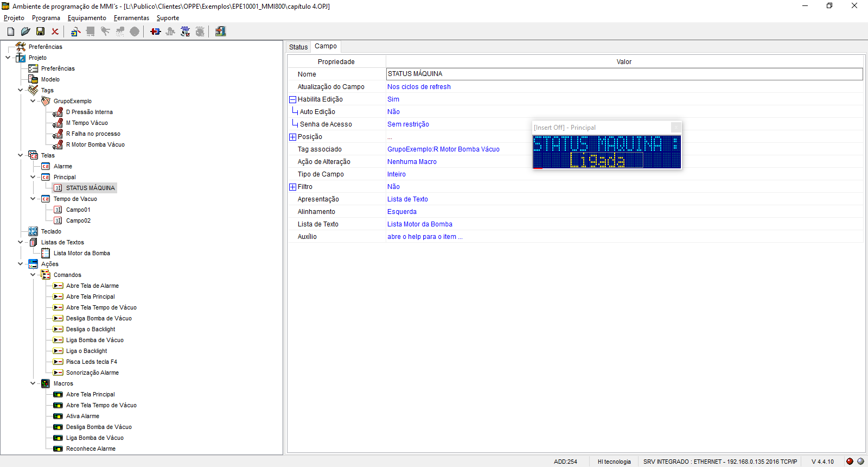This screenshot has width=868, height=467.
Task: Select Campo01 under Tempo de Vacuo
Action: (78, 210)
